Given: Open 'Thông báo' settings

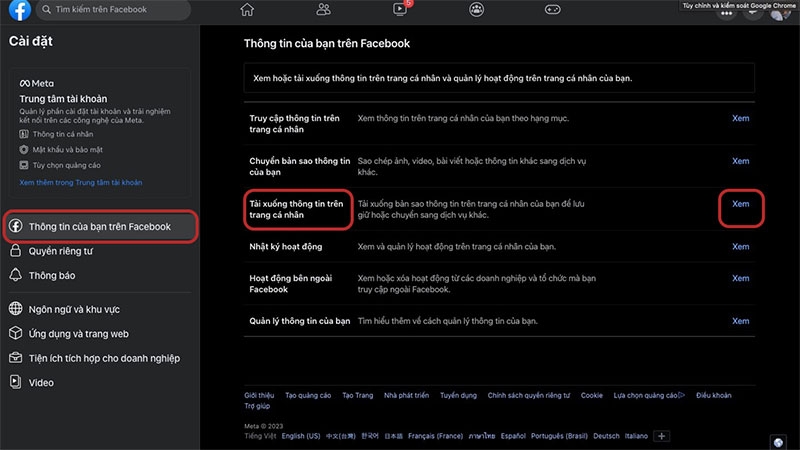Looking at the screenshot, I should (x=52, y=276).
